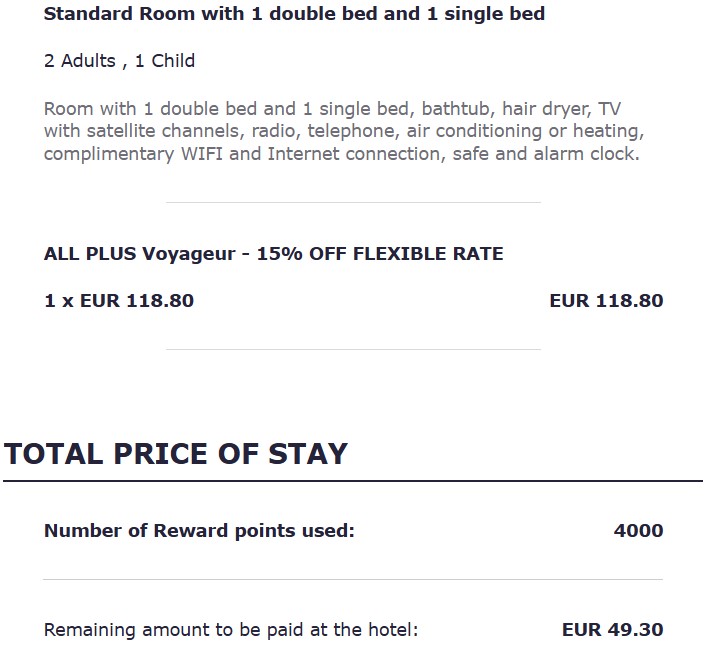
Task: Click the right-aligned EUR 118.80 total
Action: click(x=606, y=301)
